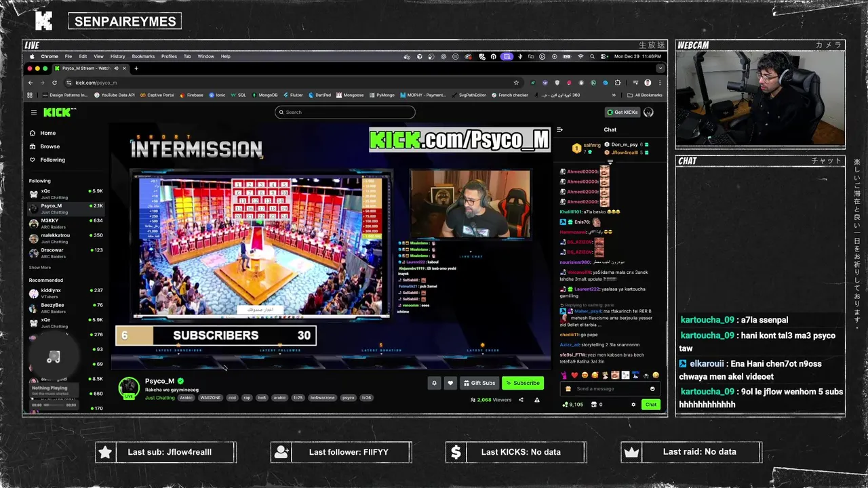
Task: Select xQc channel under Following list
Action: [66, 193]
